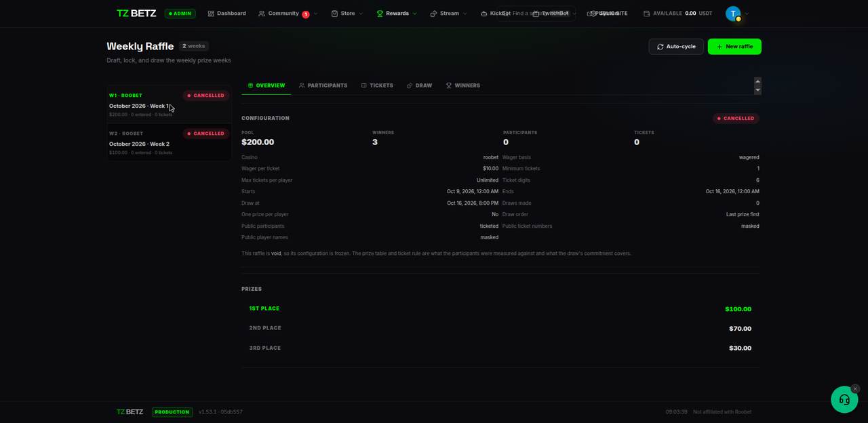Switch to the Tickets tab
Viewport: 868px width, 423px height.
point(377,85)
